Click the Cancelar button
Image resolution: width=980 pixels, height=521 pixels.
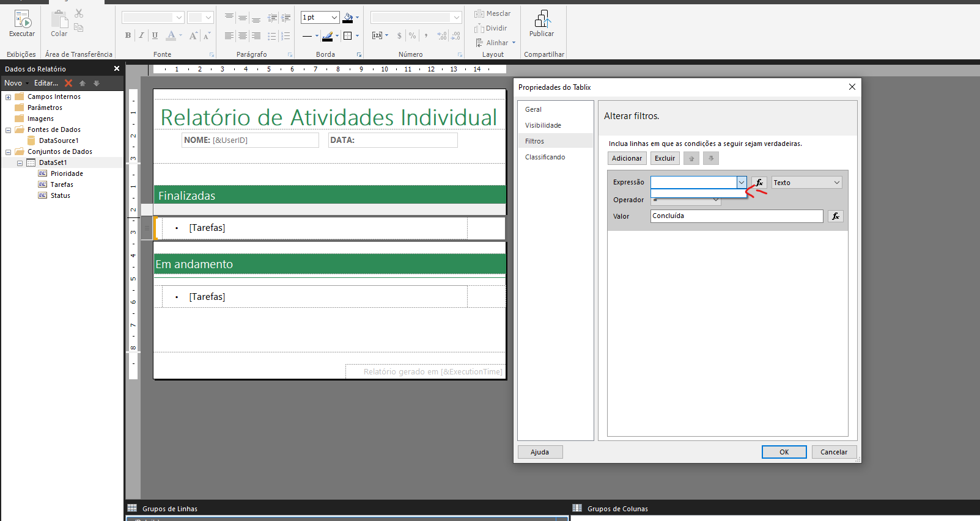point(834,452)
